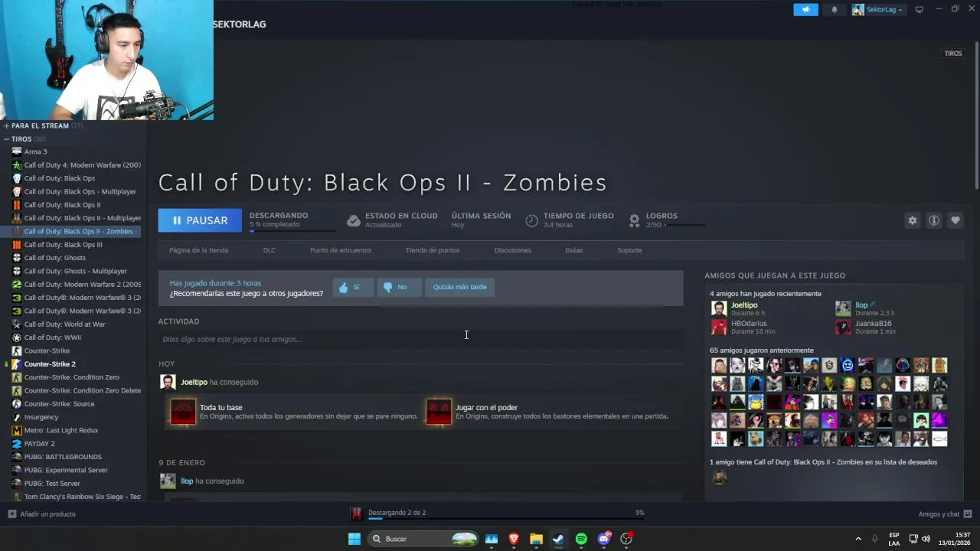Switch to Big Picture mode icon
Image resolution: width=980 pixels, height=551 pixels.
click(920, 9)
